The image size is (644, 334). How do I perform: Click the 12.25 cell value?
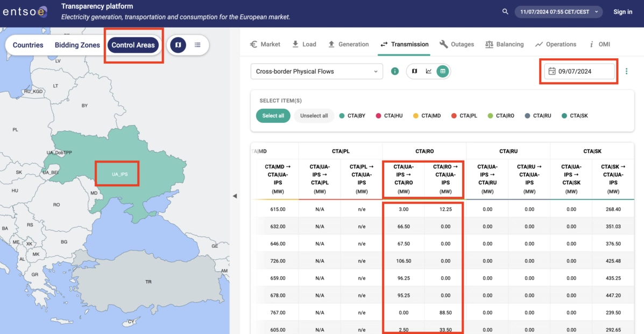tap(445, 210)
